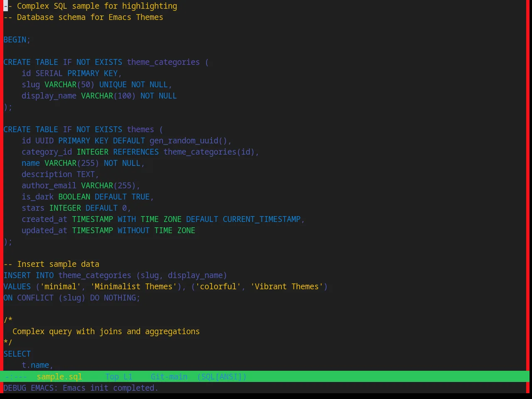Click the 'category_id' column name
Viewport: 532px width, 399px height.
tap(47, 152)
